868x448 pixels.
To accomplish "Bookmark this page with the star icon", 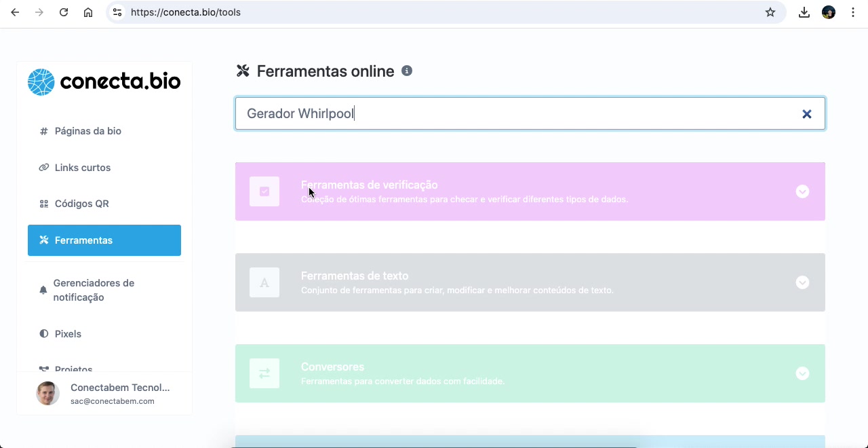I will (x=770, y=12).
